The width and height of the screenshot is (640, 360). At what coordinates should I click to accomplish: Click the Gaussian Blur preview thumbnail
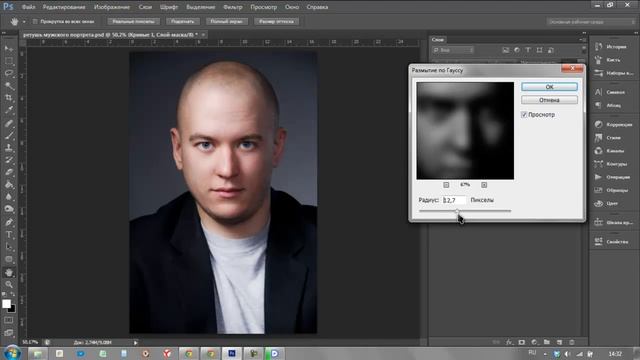click(465, 131)
